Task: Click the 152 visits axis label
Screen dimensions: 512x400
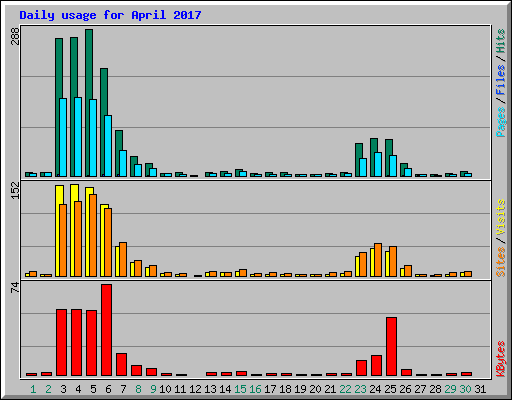Action: (15, 191)
